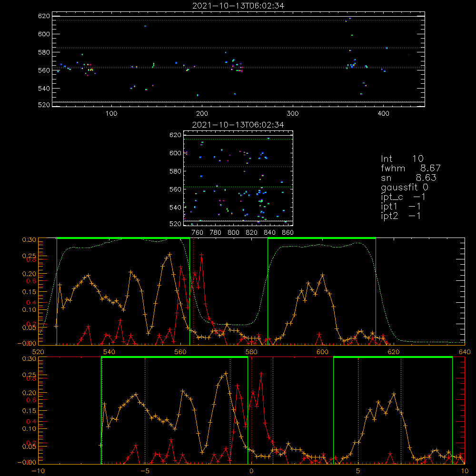Click the timestamp title above the small middle plot
The image size is (476, 476).
pyautogui.click(x=238, y=125)
